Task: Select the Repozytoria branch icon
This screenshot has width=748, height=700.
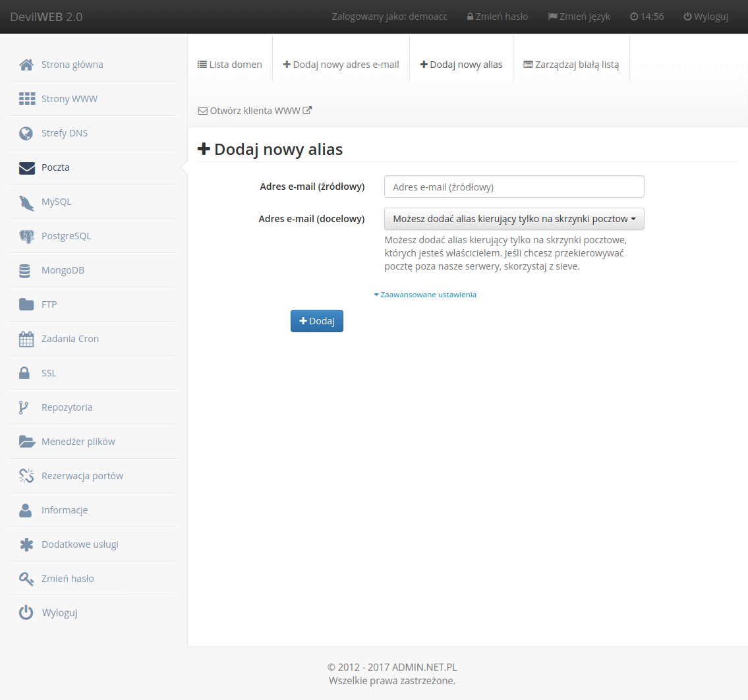Action: (24, 407)
